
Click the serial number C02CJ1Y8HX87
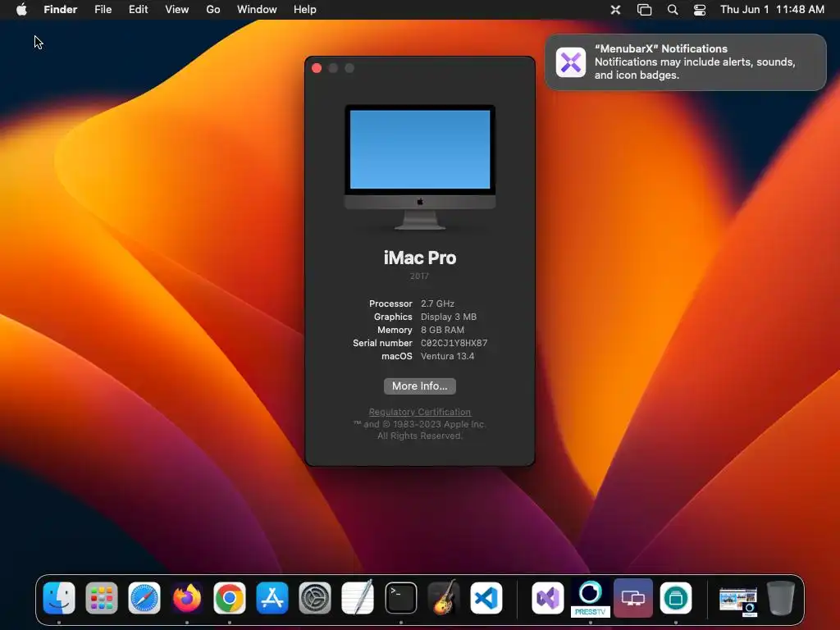point(454,344)
